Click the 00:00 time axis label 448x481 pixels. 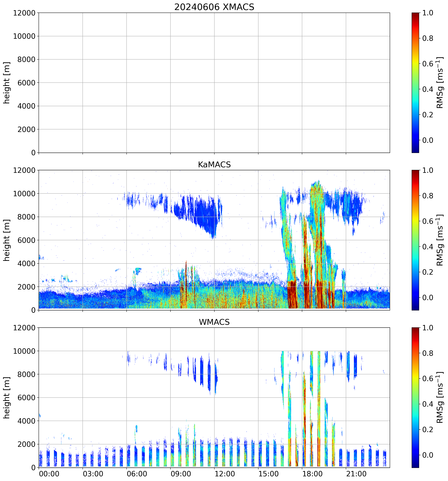[x=49, y=474]
